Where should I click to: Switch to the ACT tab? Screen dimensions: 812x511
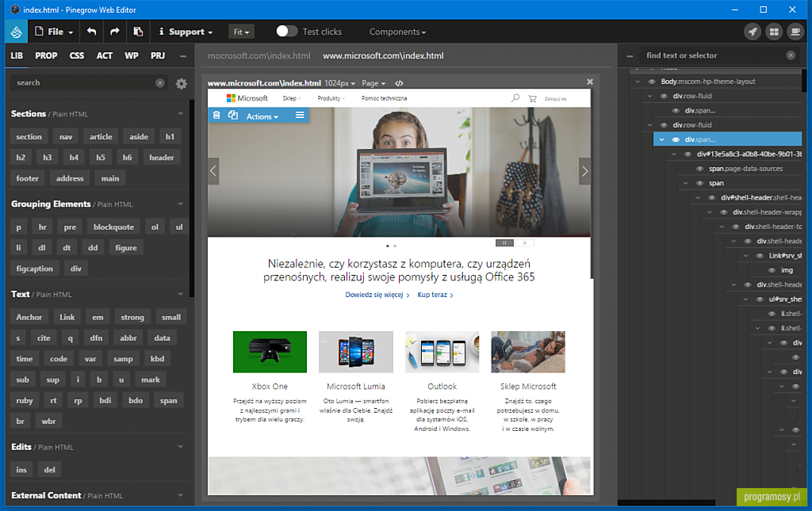point(104,56)
